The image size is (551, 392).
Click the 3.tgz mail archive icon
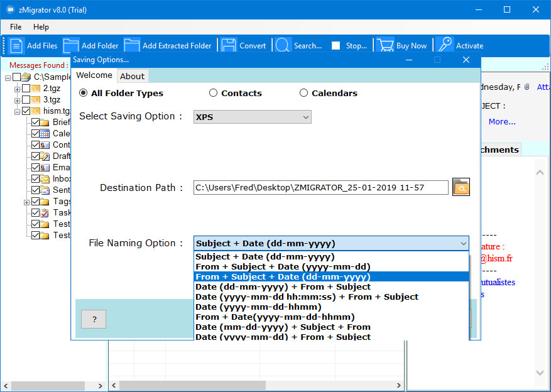(x=35, y=100)
